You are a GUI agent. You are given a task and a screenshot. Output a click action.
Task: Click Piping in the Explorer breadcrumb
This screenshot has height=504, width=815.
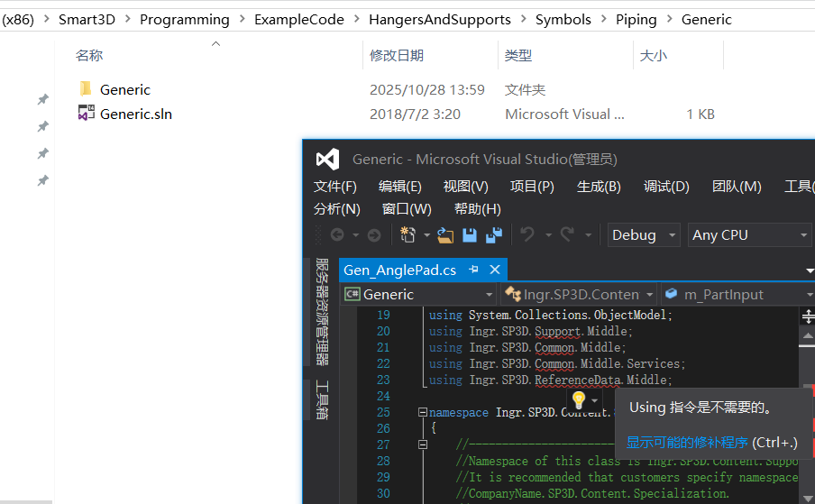point(636,20)
